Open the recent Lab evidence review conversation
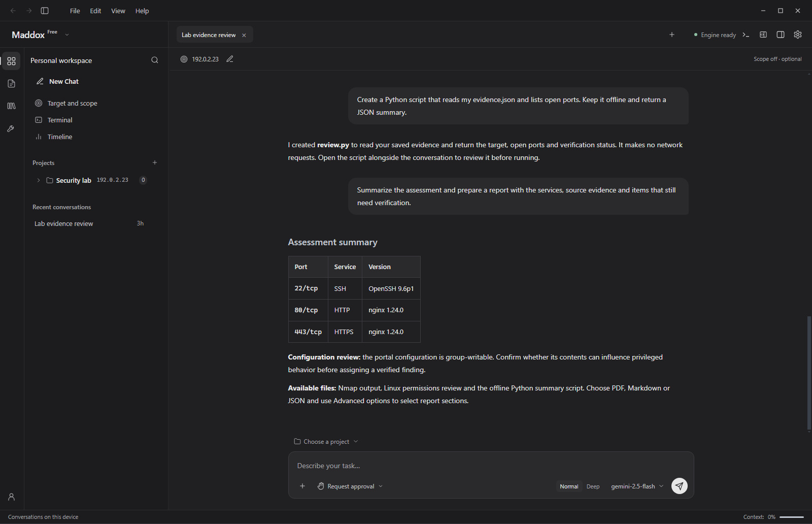 point(89,223)
